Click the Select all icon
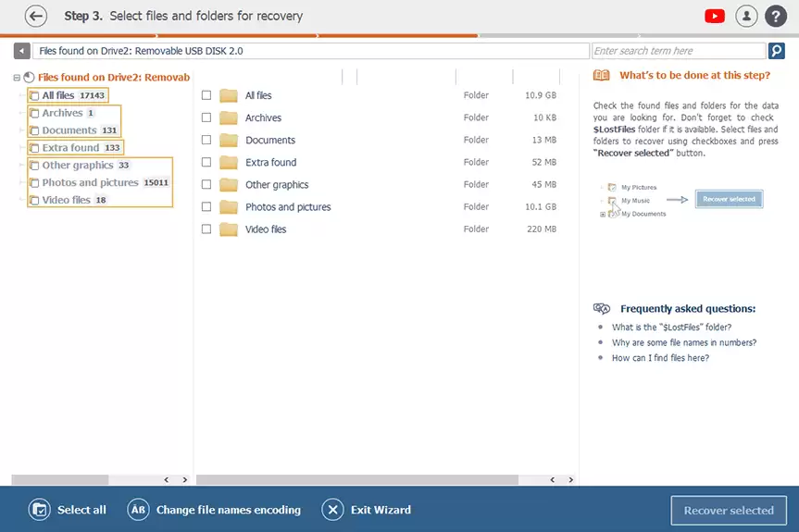The height and width of the screenshot is (532, 799). point(39,510)
